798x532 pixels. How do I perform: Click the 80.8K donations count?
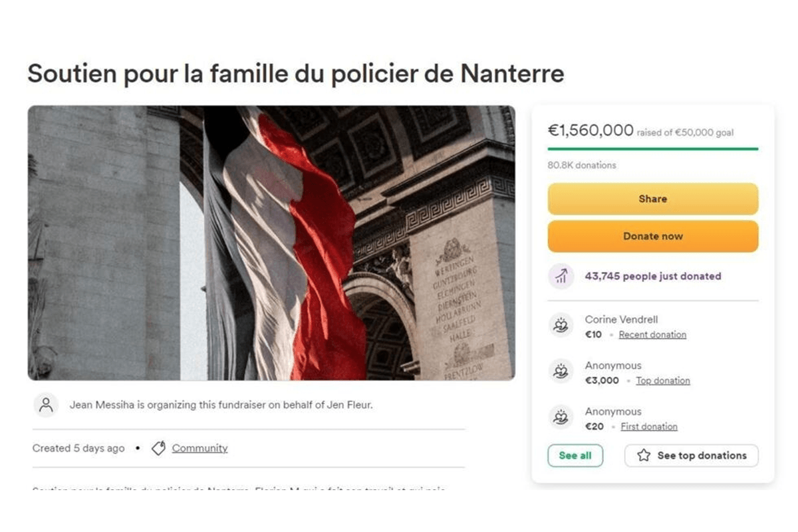click(582, 165)
